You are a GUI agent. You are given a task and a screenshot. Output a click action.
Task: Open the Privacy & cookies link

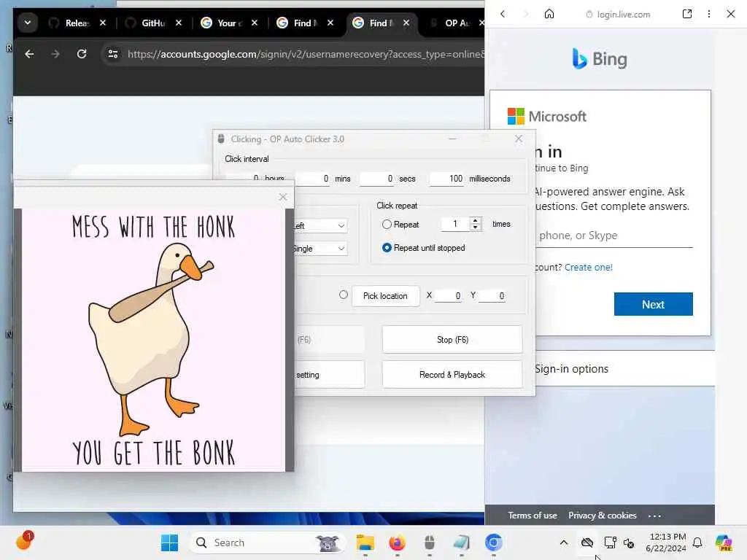tap(602, 516)
